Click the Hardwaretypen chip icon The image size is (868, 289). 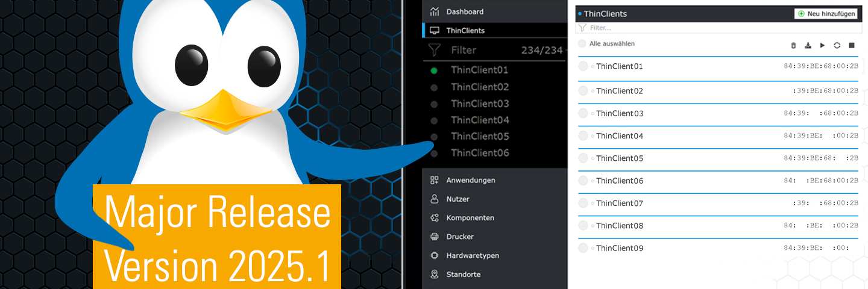[x=434, y=255]
